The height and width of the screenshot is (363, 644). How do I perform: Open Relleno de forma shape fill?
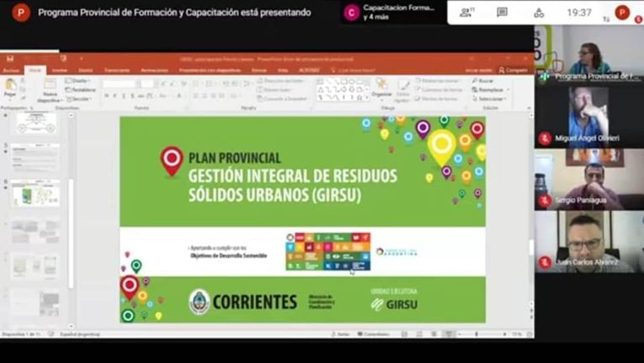438,81
